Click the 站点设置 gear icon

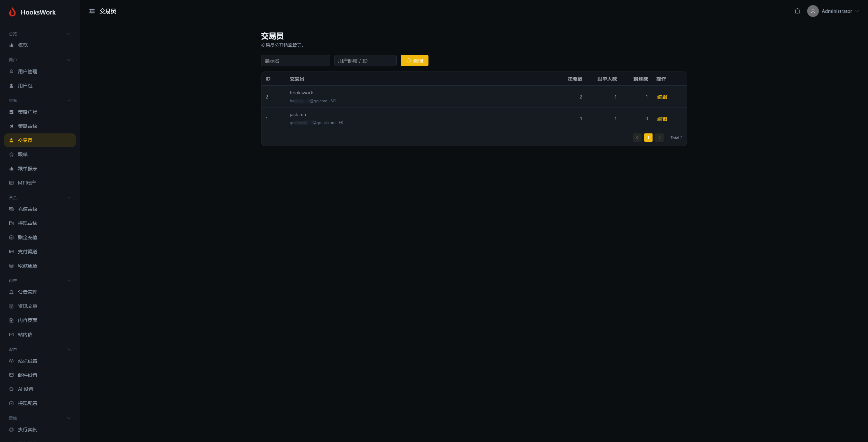(11, 361)
